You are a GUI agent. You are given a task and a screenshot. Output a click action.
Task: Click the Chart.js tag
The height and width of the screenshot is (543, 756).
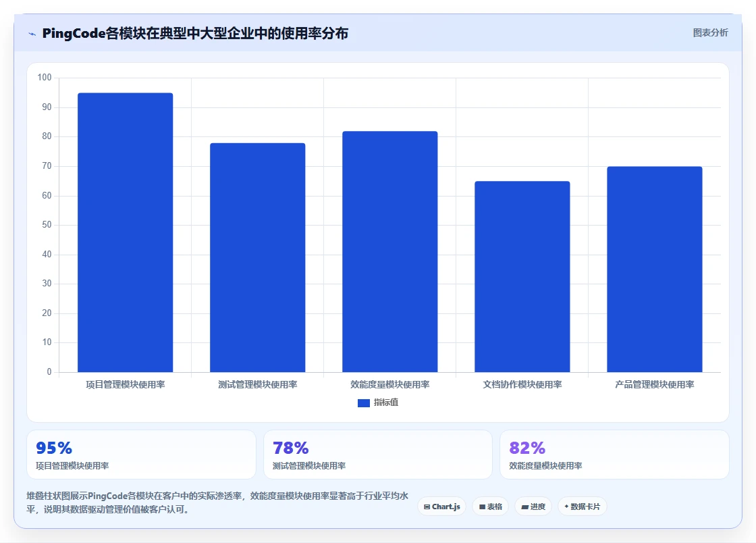441,507
